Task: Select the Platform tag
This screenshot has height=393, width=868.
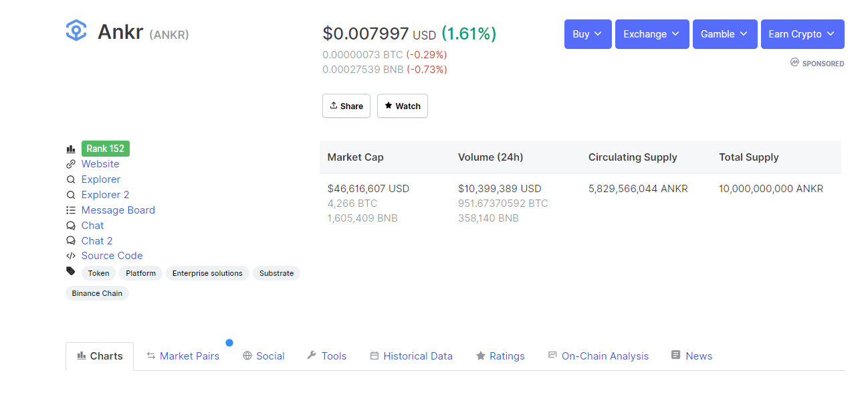Action: click(140, 273)
